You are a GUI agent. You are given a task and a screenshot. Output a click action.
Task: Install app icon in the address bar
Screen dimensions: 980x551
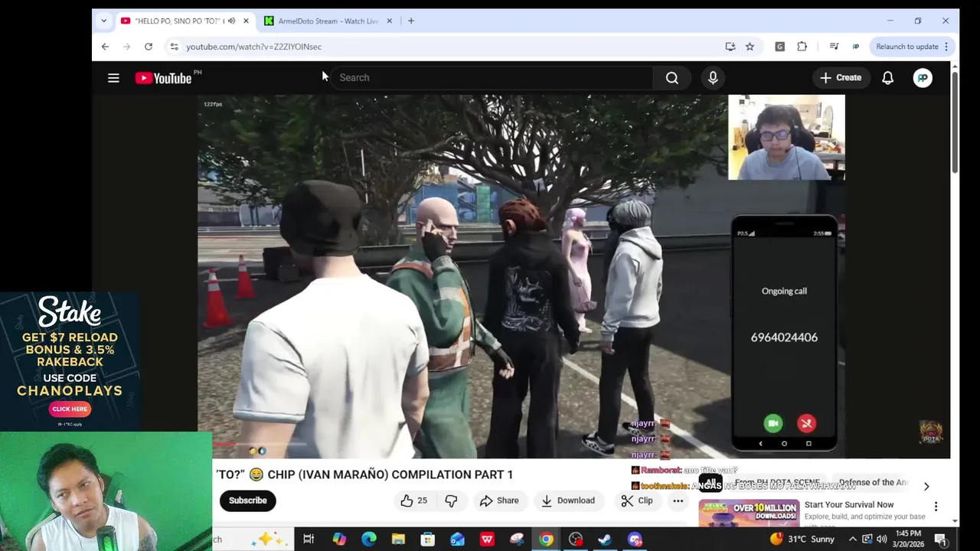tap(730, 47)
